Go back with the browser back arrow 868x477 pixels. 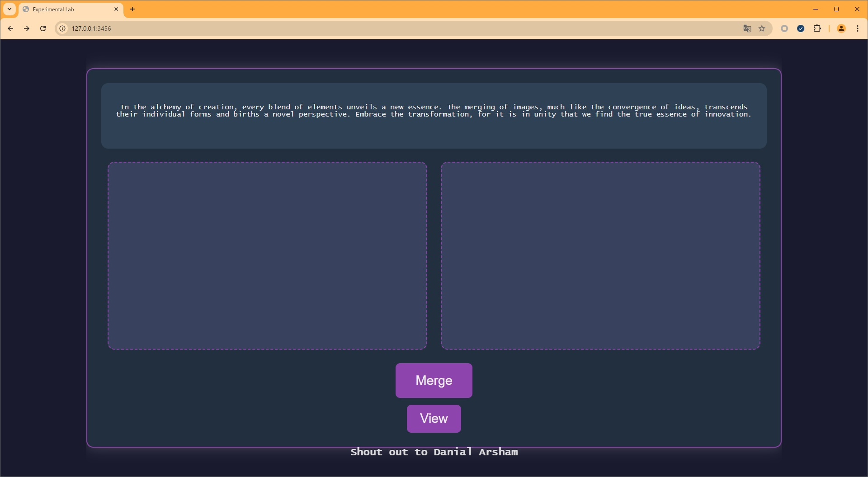tap(10, 28)
